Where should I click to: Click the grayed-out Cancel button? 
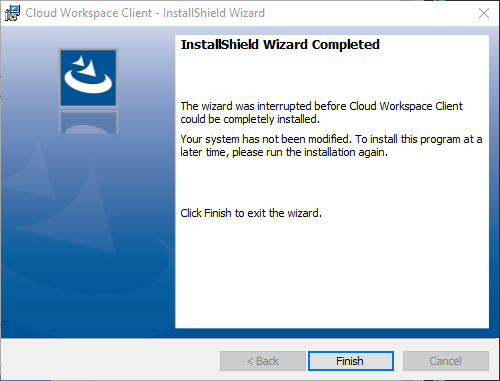pyautogui.click(x=446, y=361)
